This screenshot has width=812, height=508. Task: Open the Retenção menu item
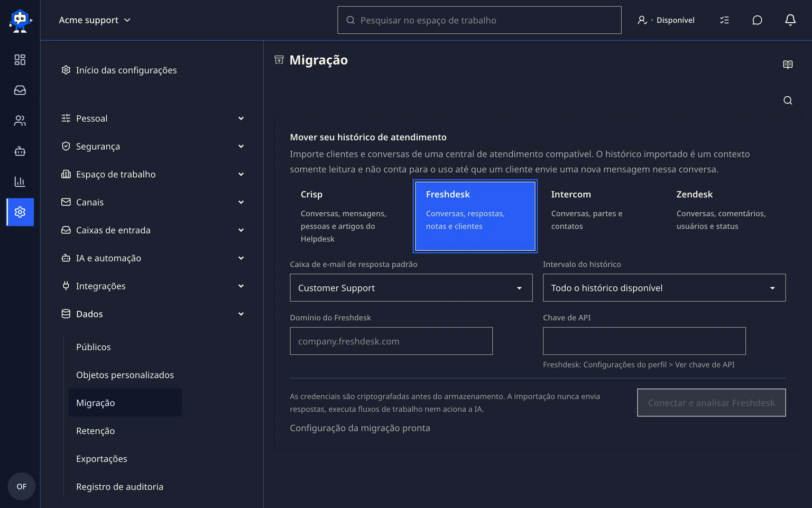tap(96, 431)
